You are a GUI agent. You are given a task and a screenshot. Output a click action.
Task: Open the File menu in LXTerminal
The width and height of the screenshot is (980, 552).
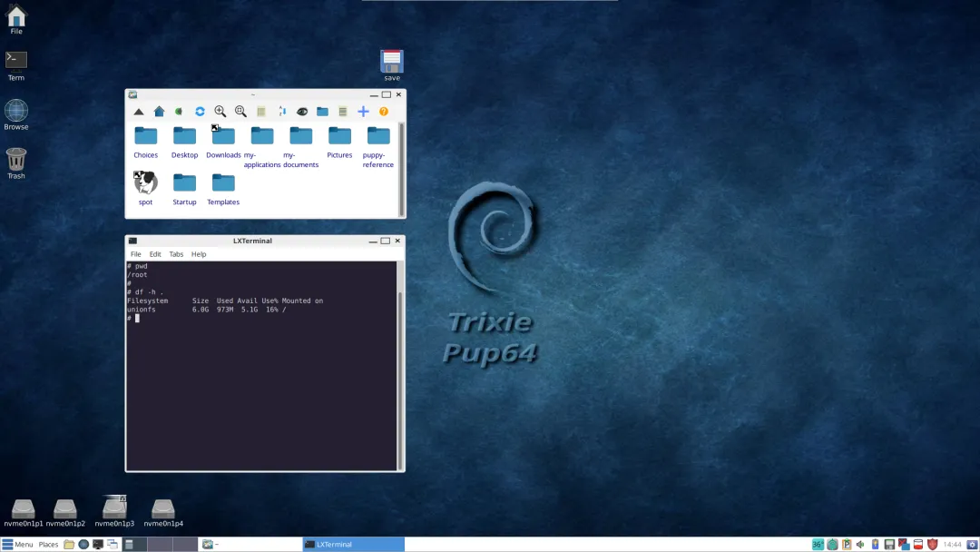135,254
